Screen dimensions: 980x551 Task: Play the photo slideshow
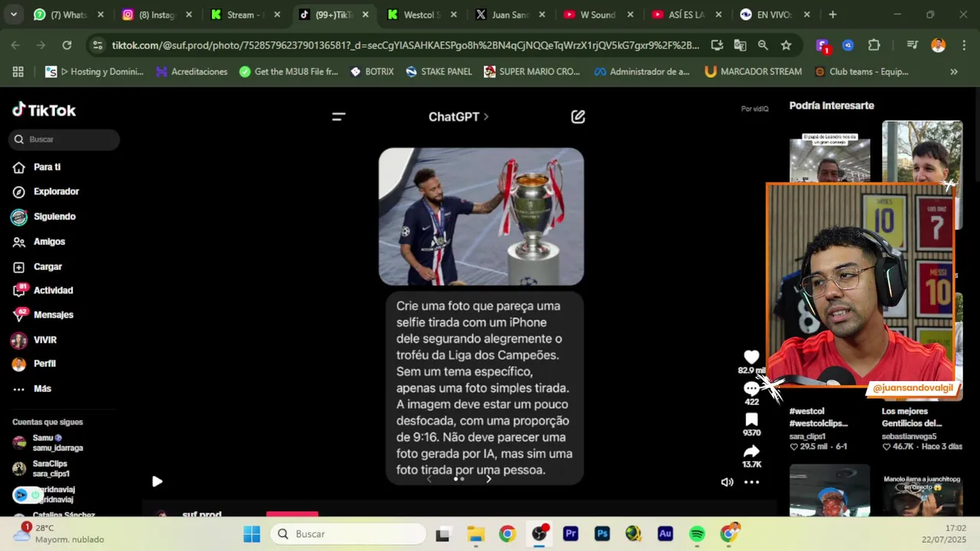157,481
